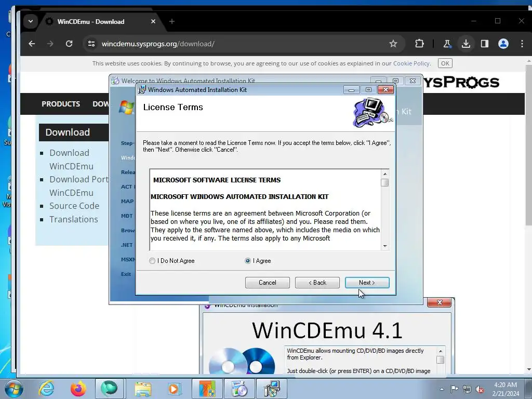Screen dimensions: 532x399
Task: Open the disc setup taskbar icon
Action: pos(239,389)
